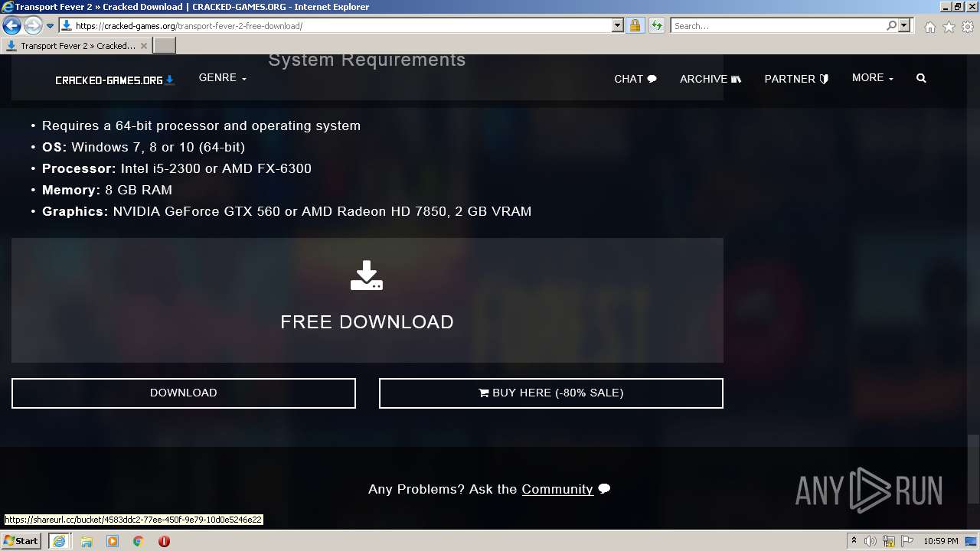Select the Transport Fever 2 browser tab
980x551 pixels.
(x=77, y=46)
